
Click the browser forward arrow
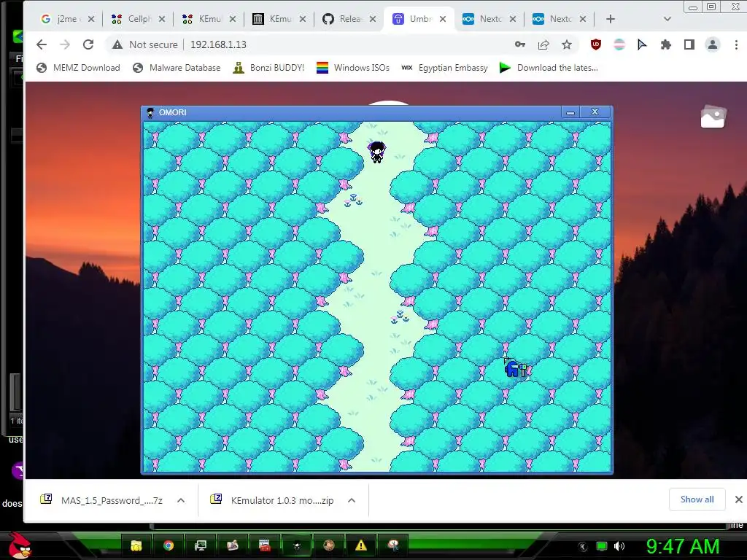pos(65,44)
